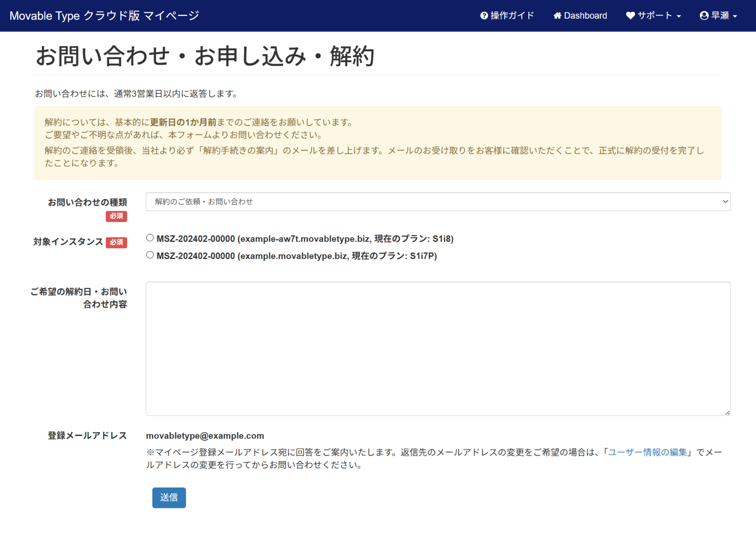Go to Dashboard from the navigation bar
Viewport: 756px width, 533px height.
click(x=585, y=16)
